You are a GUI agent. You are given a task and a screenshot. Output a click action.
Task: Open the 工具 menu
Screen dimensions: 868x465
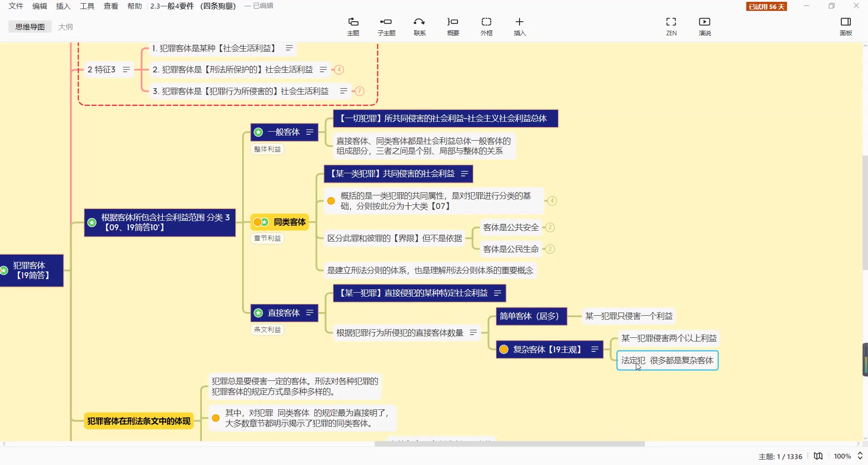pyautogui.click(x=87, y=6)
